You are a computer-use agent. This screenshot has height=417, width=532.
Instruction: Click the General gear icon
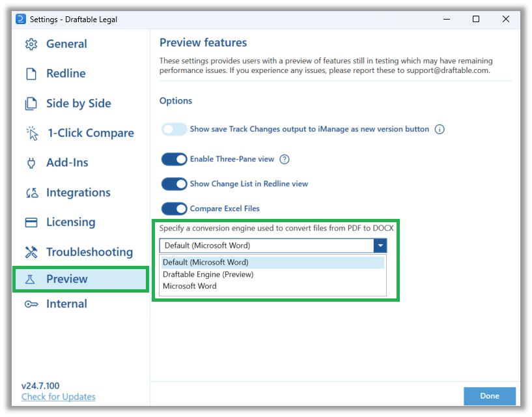(31, 44)
